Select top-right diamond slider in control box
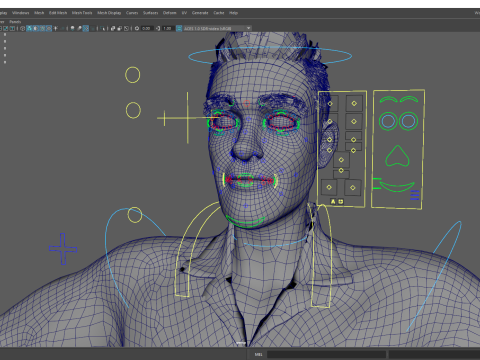 click(354, 104)
